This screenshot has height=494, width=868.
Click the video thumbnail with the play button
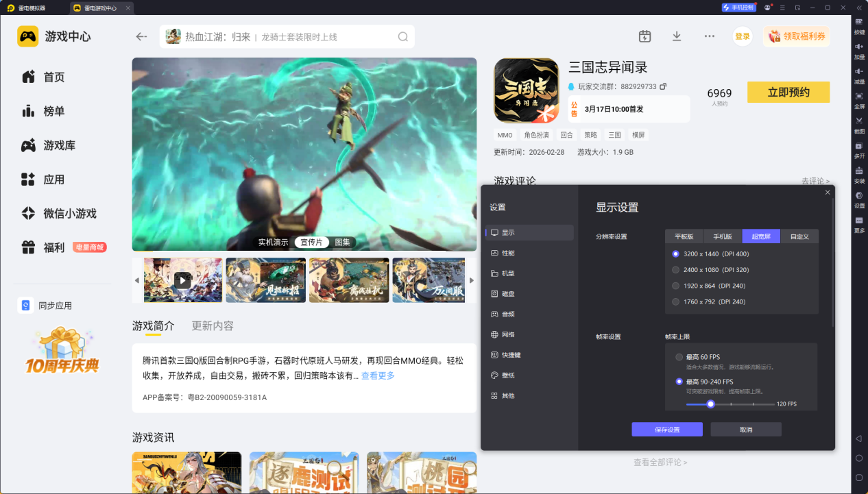[182, 280]
